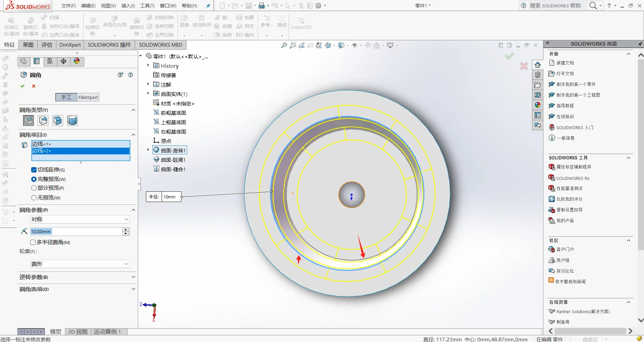The image size is (644, 342).
Task: Open the DisplayManager appearance tab icon
Action: pos(77,61)
